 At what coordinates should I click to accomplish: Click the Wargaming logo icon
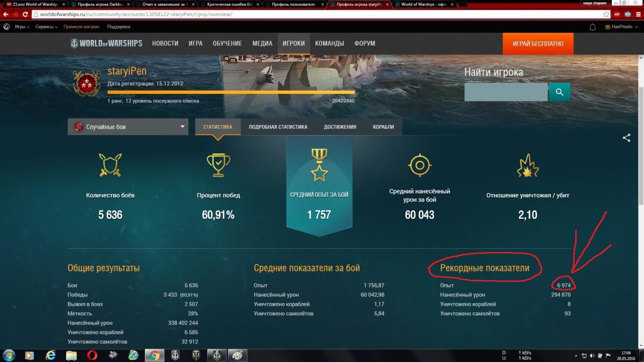7,26
